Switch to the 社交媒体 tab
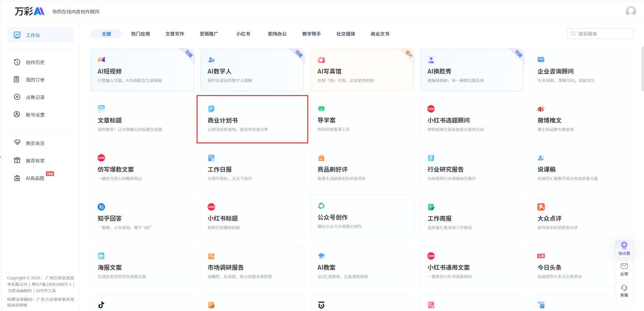This screenshot has height=311, width=644. pos(346,34)
